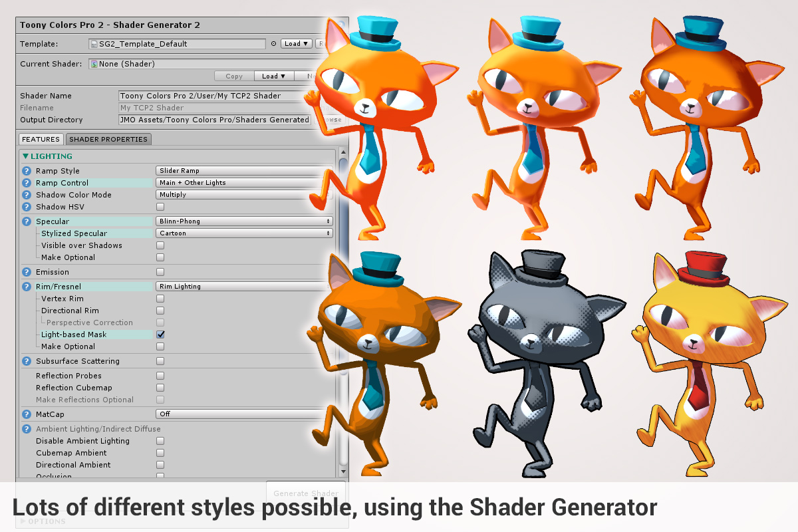Enable the Reflection Probes checkbox
Image resolution: width=798 pixels, height=532 pixels.
tap(160, 376)
